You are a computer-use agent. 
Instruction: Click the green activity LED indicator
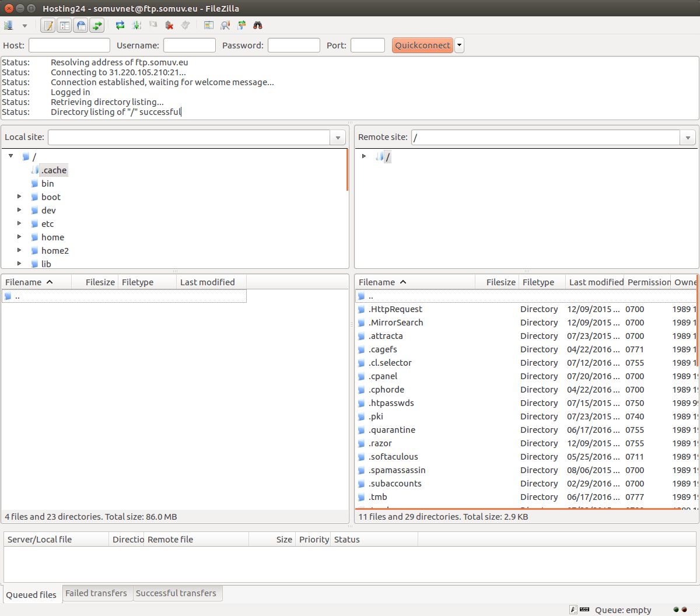click(x=676, y=610)
